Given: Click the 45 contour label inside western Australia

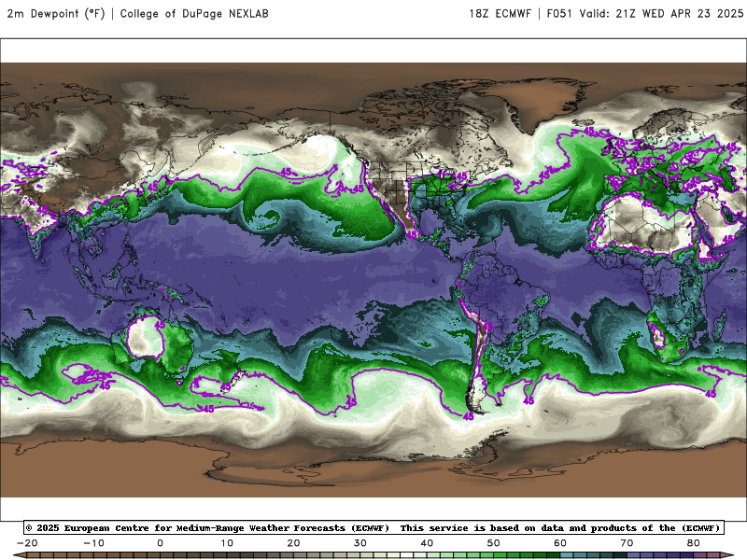Looking at the screenshot, I should (160, 325).
